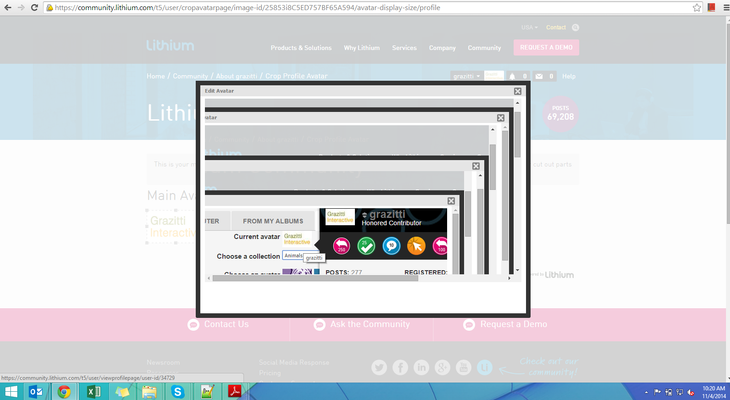Open Sticky Notes from the taskbar
The height and width of the screenshot is (400, 730).
pyautogui.click(x=122, y=392)
